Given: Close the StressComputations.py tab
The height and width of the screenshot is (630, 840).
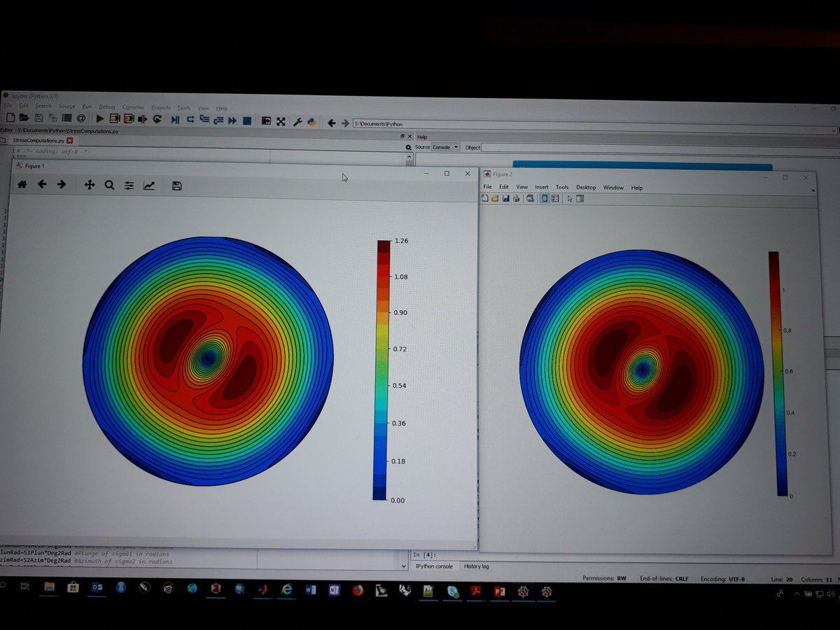Looking at the screenshot, I should tap(69, 141).
